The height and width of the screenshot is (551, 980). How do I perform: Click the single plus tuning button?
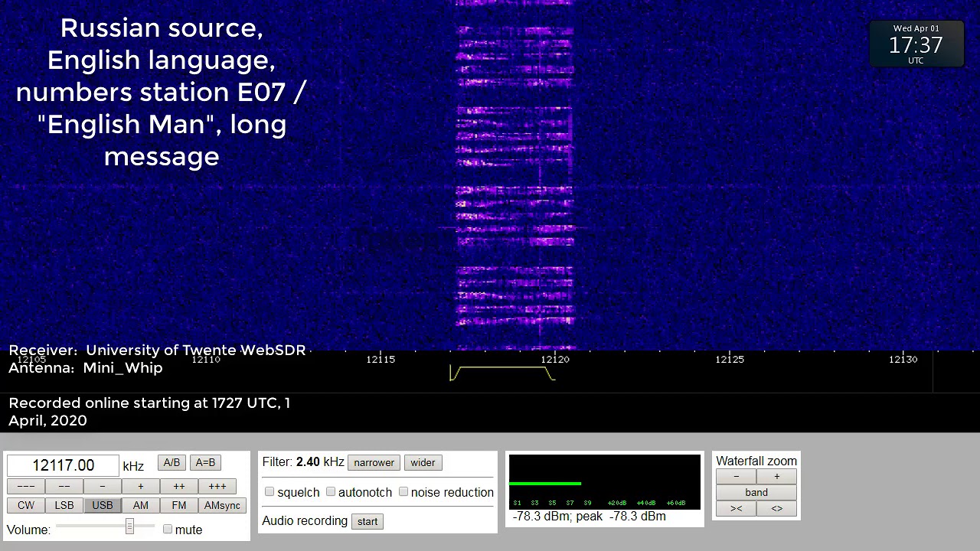coord(141,486)
